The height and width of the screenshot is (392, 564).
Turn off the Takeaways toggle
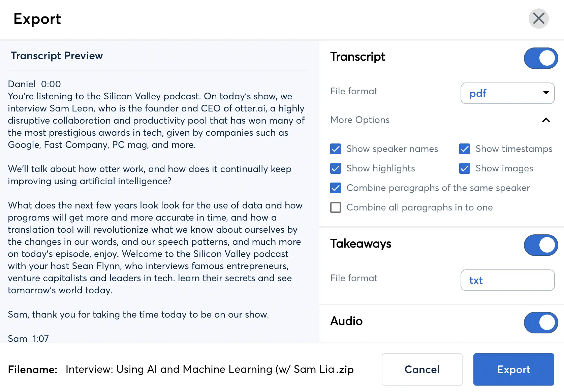tap(541, 245)
